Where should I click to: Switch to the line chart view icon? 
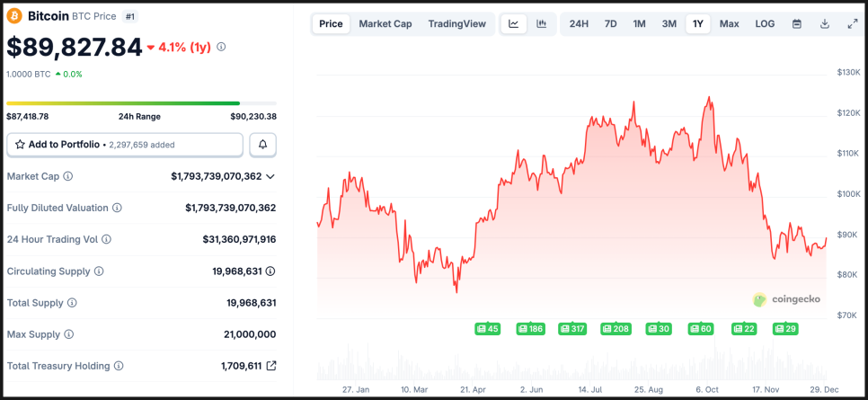[x=513, y=24]
